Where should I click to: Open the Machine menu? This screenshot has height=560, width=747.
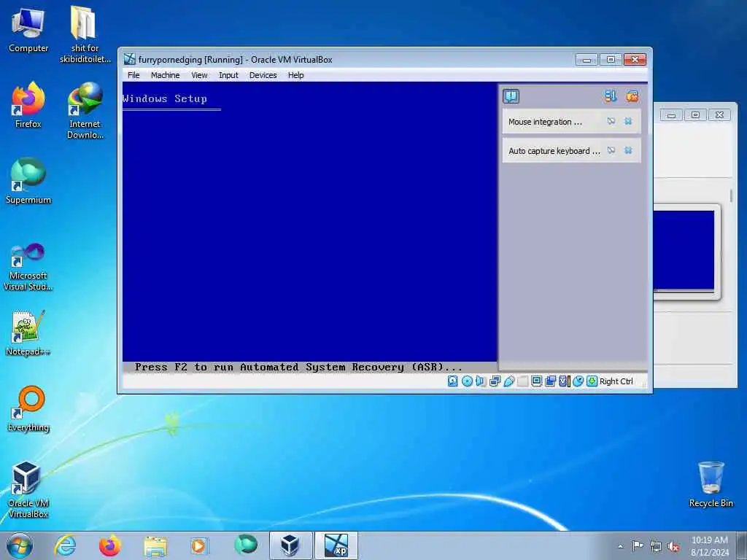coord(166,75)
